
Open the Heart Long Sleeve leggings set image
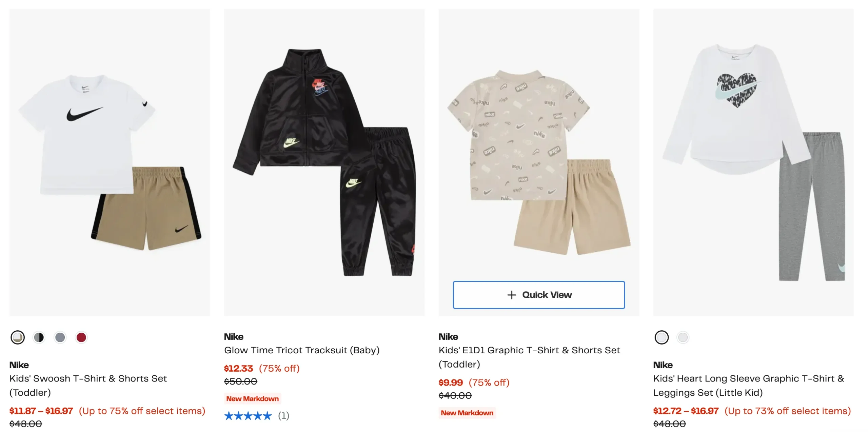[x=753, y=162]
